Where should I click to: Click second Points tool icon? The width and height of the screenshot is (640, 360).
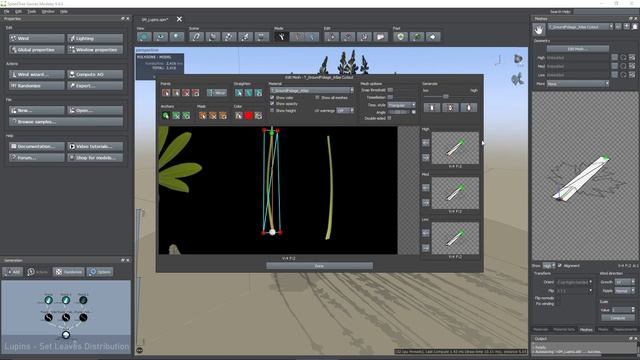(x=176, y=93)
